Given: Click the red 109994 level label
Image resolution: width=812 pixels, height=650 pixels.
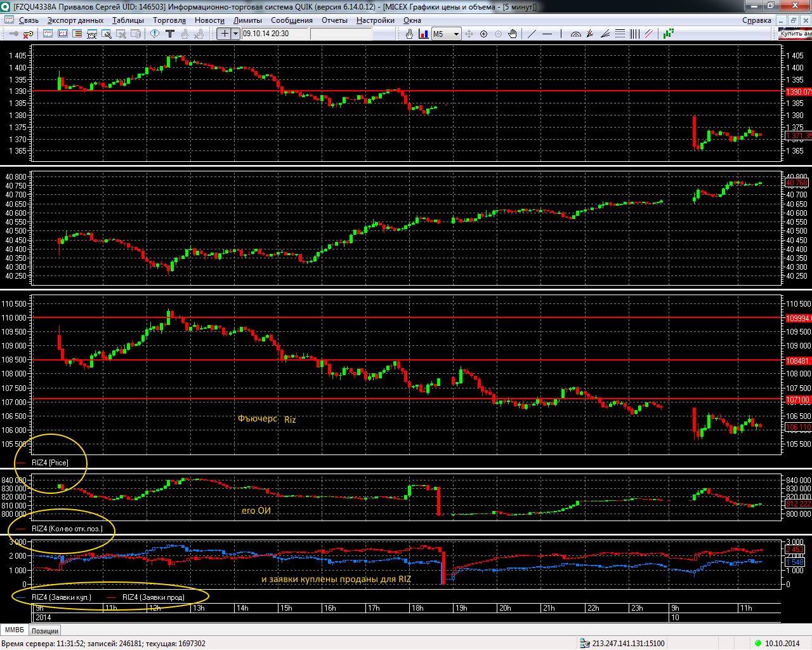Looking at the screenshot, I should pyautogui.click(x=799, y=318).
